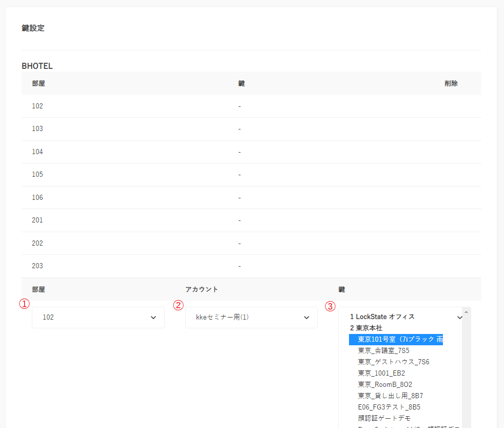Open the アカウント dropdown showing kkeセミナー用(1)
Screen dimensions: 504x428
click(x=250, y=318)
